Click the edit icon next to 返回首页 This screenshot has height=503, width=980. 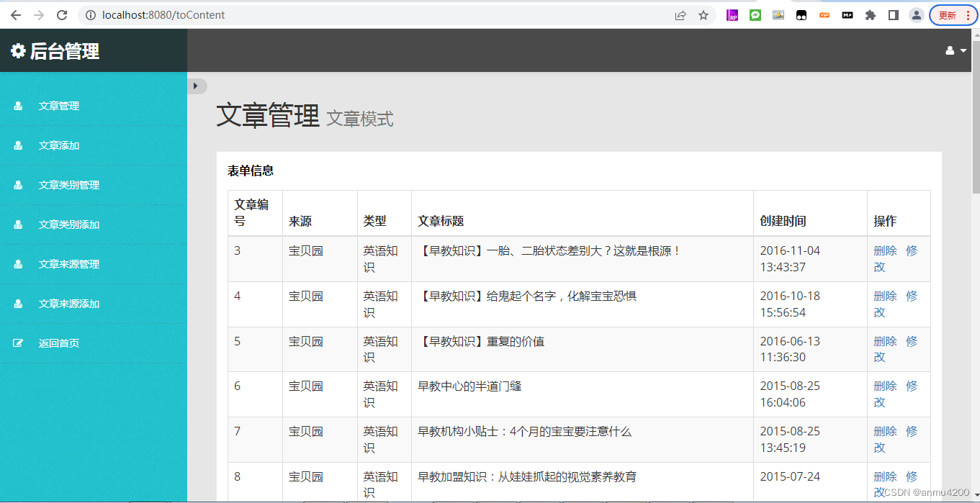[18, 343]
